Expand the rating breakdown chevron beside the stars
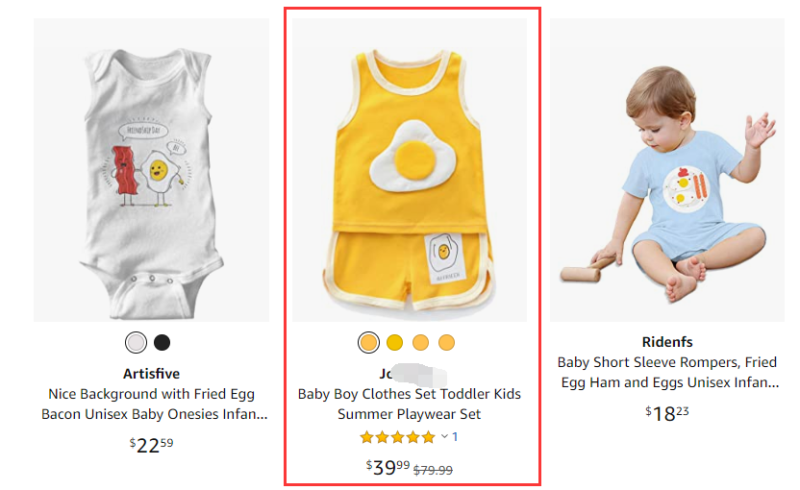The width and height of the screenshot is (800, 490). click(x=444, y=437)
